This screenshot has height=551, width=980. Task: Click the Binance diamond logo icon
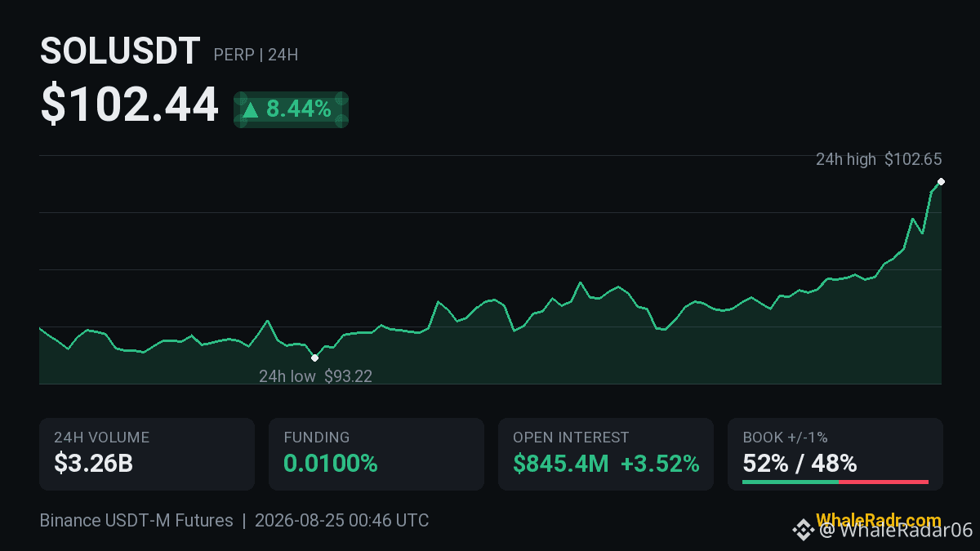click(x=804, y=531)
